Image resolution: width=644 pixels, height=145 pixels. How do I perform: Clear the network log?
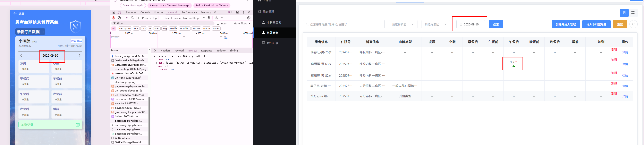pyautogui.click(x=119, y=18)
